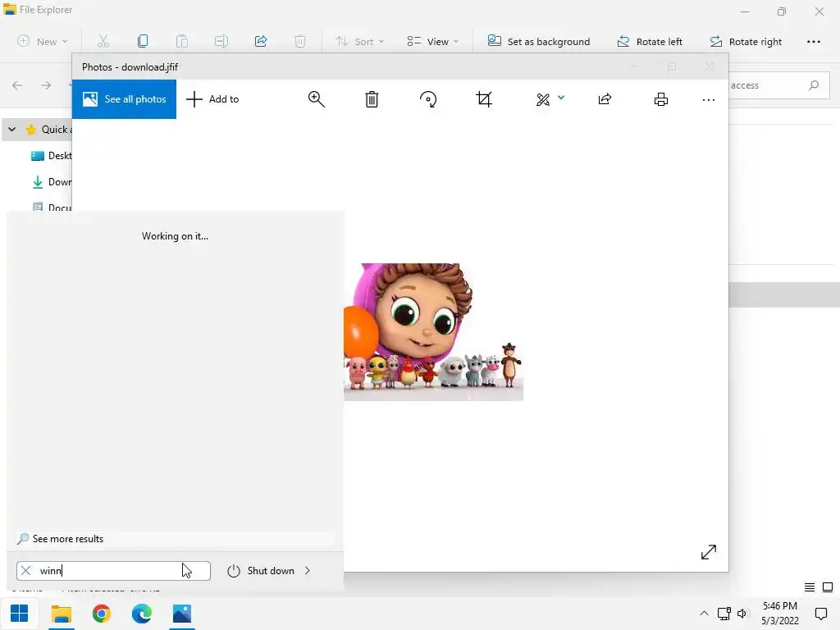Expand the edit tool dropdown chevron
The image size is (840, 630).
[x=561, y=98]
